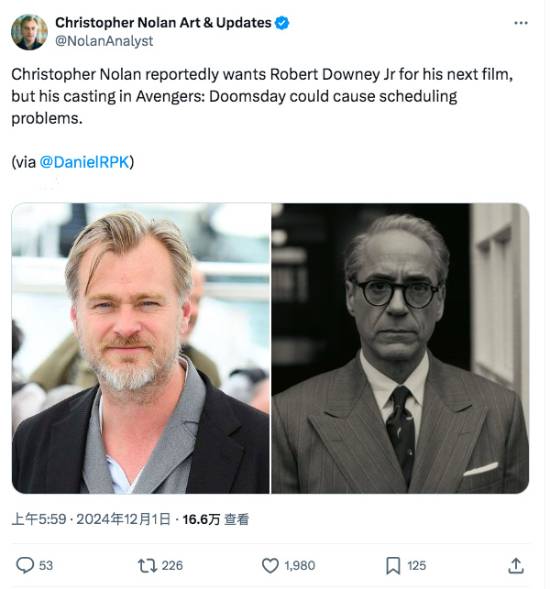Click the share upload icon
Image resolution: width=550 pixels, height=589 pixels.
[516, 565]
